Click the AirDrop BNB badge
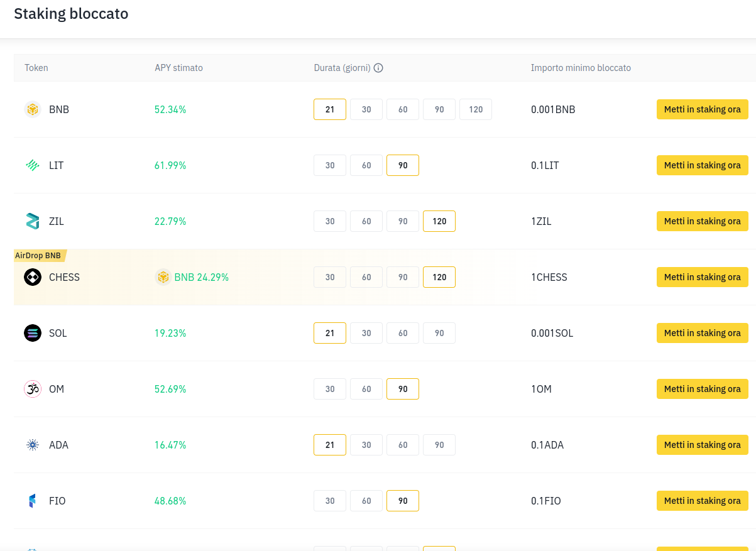This screenshot has width=756, height=551. click(40, 256)
